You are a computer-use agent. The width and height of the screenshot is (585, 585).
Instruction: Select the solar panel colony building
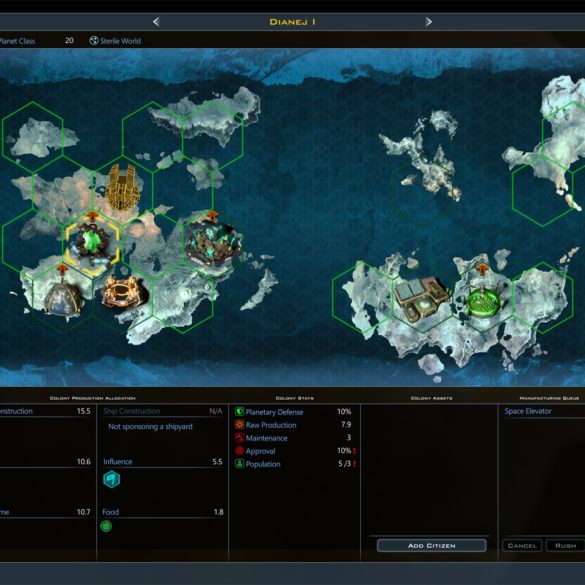tap(421, 299)
